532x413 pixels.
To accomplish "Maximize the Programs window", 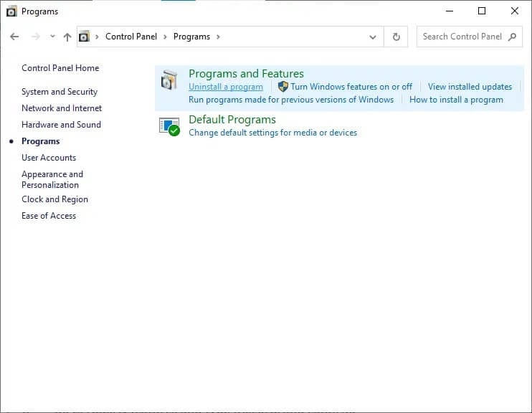I will pos(481,11).
